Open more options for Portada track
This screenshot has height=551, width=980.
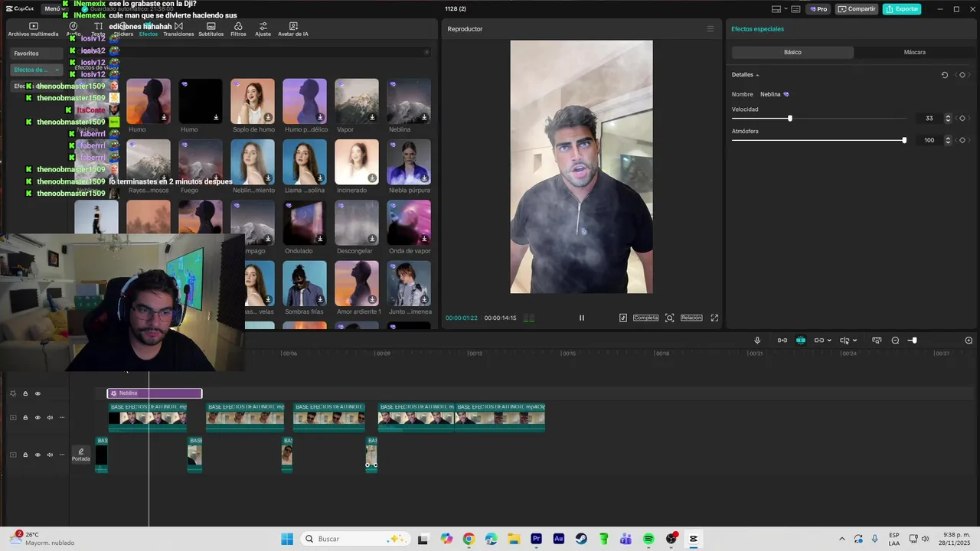click(x=62, y=455)
